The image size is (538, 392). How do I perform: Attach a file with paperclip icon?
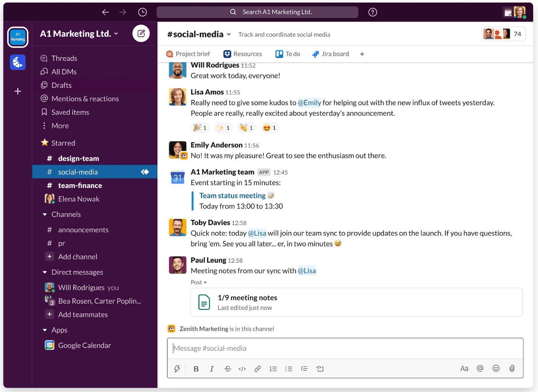click(512, 368)
